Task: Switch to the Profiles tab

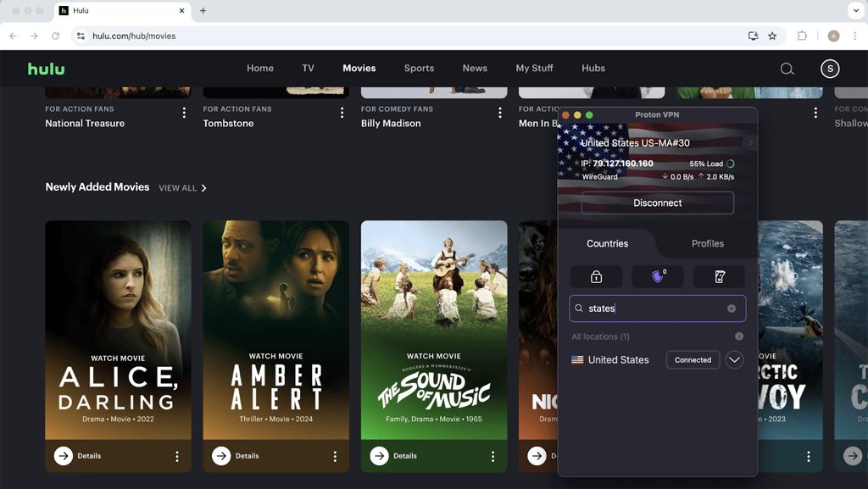Action: [708, 243]
